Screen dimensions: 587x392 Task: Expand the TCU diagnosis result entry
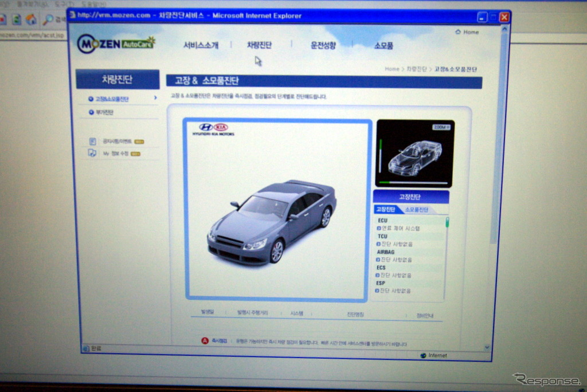(378, 244)
